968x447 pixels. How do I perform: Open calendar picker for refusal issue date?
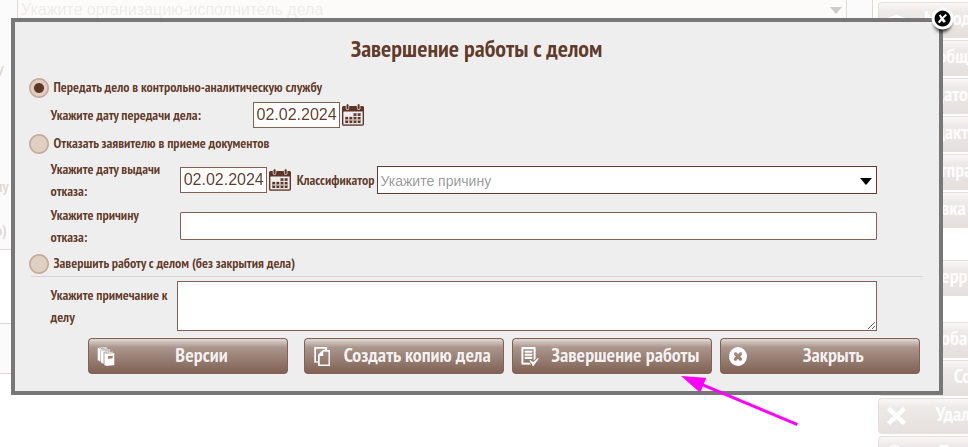pos(280,180)
